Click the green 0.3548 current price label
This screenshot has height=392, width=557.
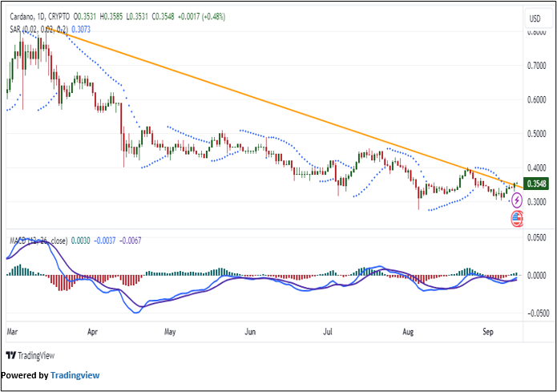tap(534, 184)
